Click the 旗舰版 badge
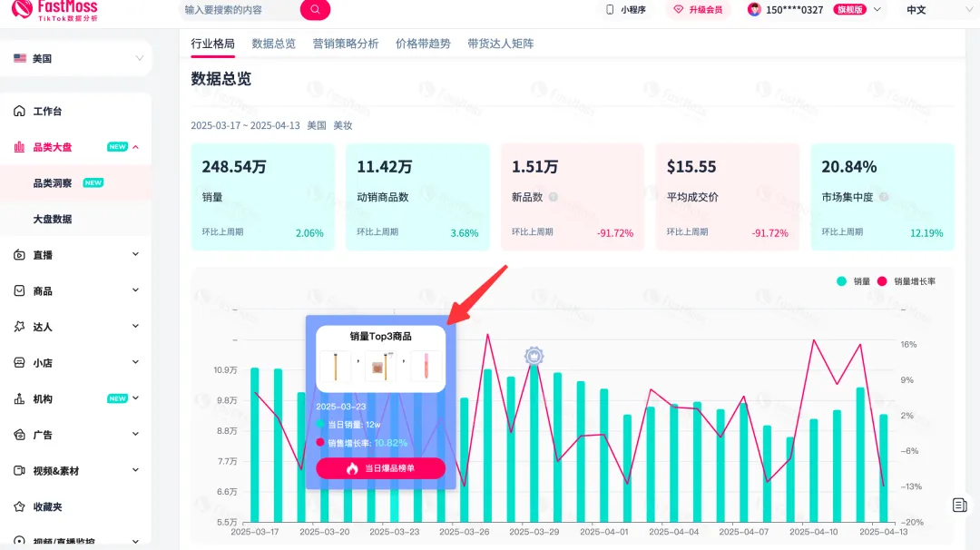Viewport: 980px width, 550px height. click(x=849, y=9)
